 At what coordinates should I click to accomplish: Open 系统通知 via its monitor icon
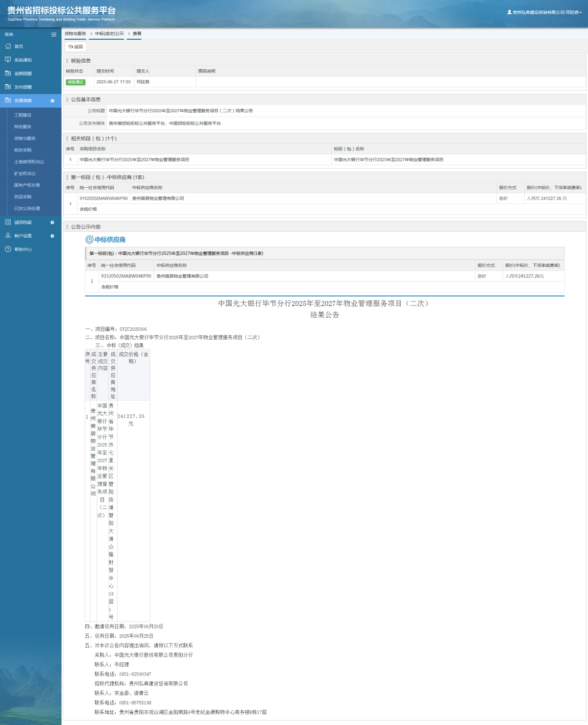coord(8,60)
